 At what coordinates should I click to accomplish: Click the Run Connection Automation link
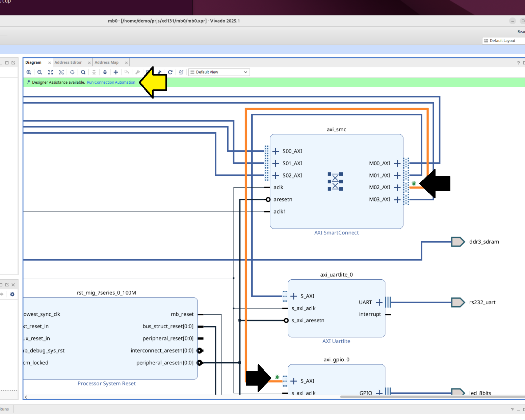tap(111, 82)
